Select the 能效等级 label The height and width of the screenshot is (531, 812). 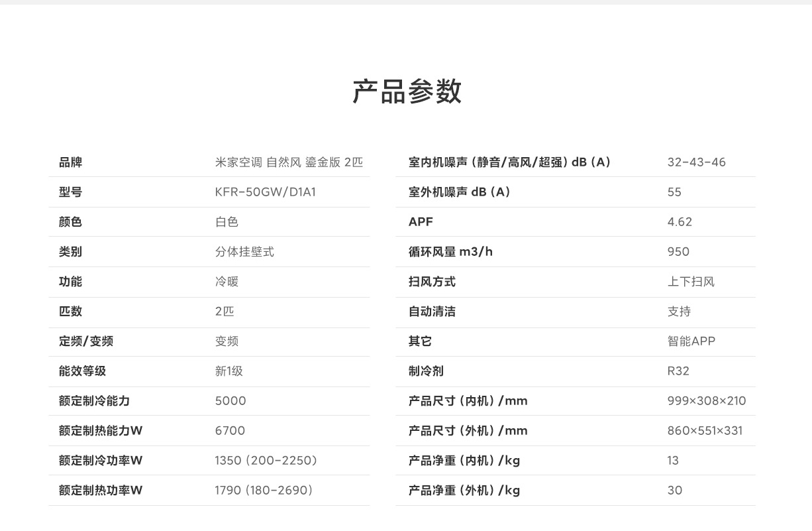(82, 371)
